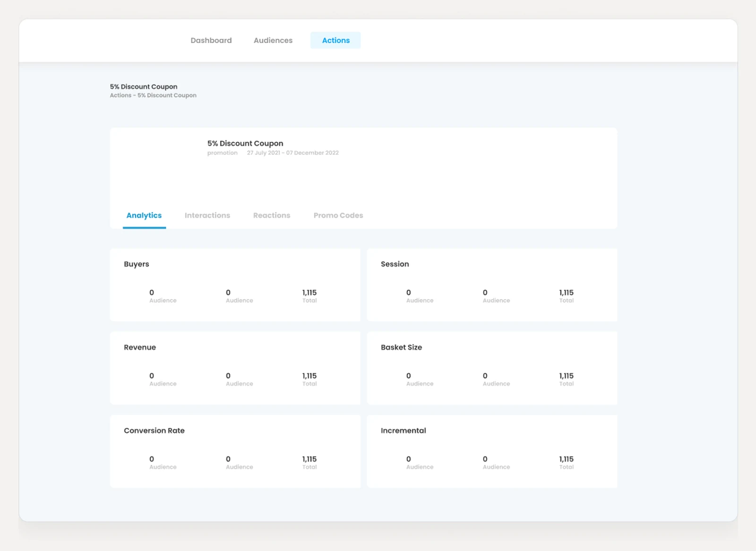Select the '5% Discount Coupon' card heading
Viewport: 756px width, 551px height.
(245, 144)
